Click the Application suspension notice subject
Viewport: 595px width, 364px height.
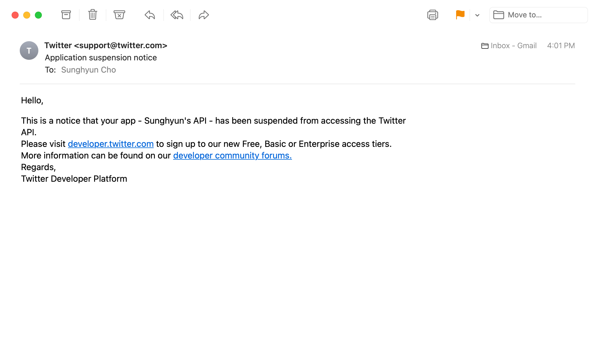[x=101, y=58]
